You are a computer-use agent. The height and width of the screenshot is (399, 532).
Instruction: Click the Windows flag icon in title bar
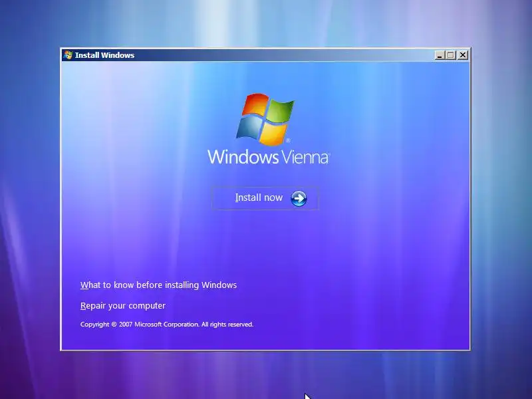pos(68,55)
